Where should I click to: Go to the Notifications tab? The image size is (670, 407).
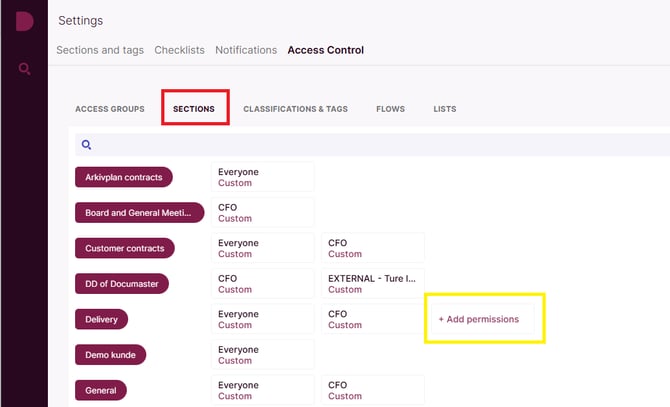(246, 50)
